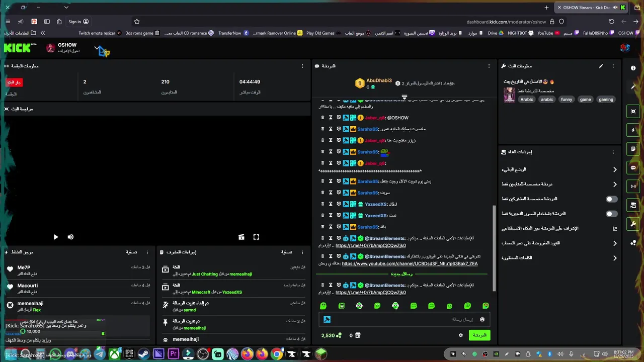Toggle channel actions camera icon in sidebar
This screenshot has height=362, width=644.
(x=633, y=205)
